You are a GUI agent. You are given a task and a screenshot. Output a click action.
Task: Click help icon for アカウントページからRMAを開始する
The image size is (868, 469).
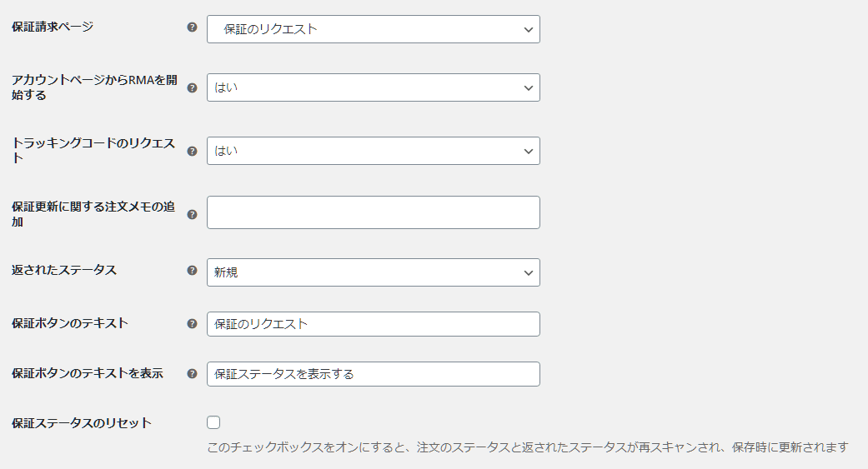(192, 88)
